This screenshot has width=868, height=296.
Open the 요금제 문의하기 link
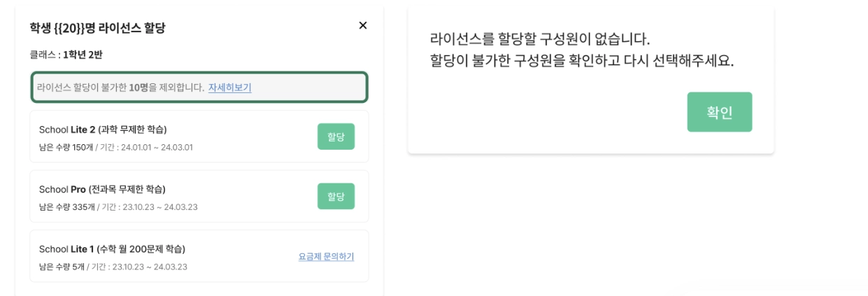[x=326, y=257]
